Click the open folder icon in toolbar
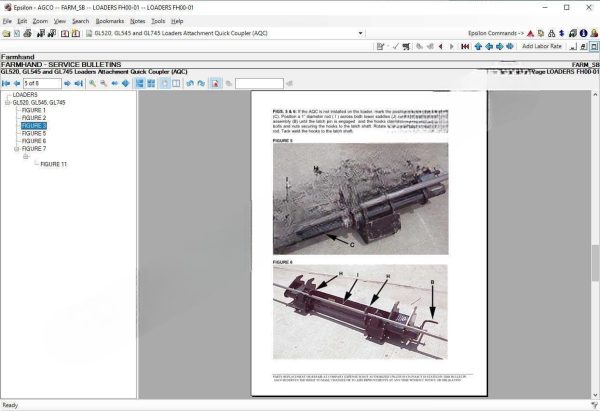Image resolution: width=600 pixels, height=411 pixels. 6,34
